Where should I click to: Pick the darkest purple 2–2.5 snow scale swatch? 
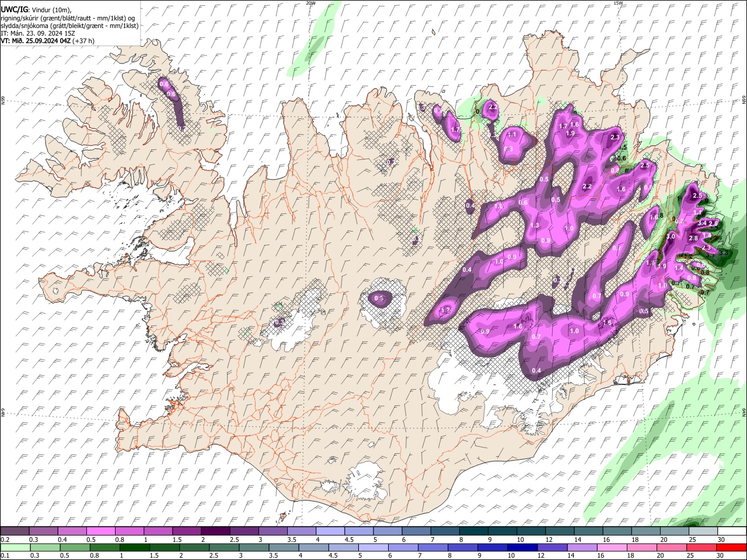tap(215, 531)
